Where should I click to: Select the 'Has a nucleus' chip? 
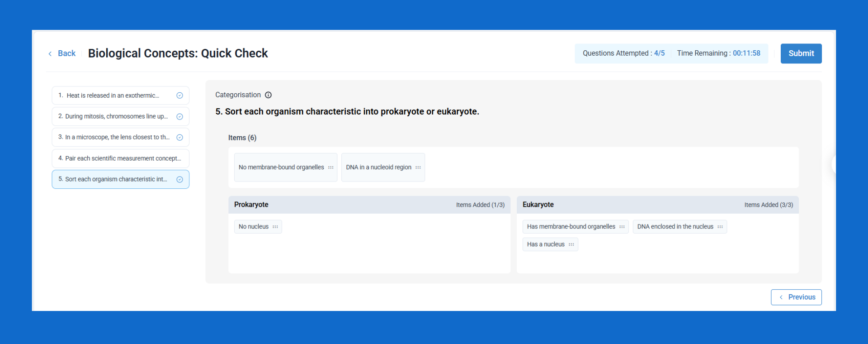(550, 244)
